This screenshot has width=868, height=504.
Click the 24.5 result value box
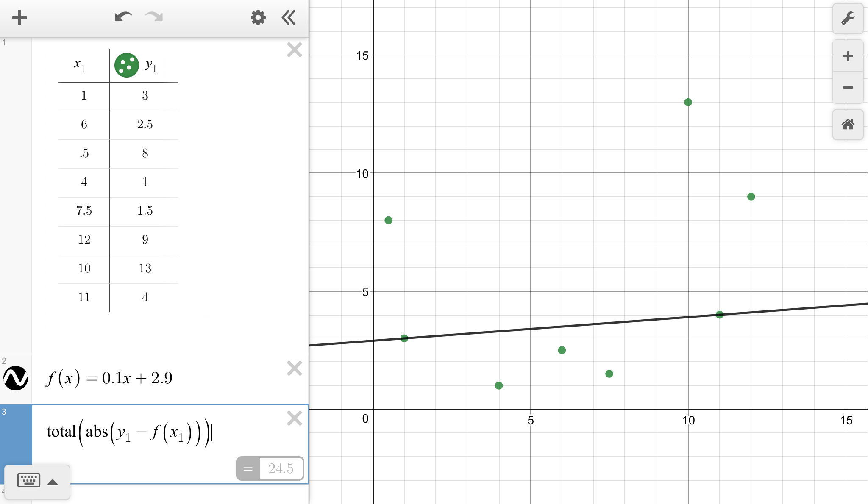(x=281, y=468)
